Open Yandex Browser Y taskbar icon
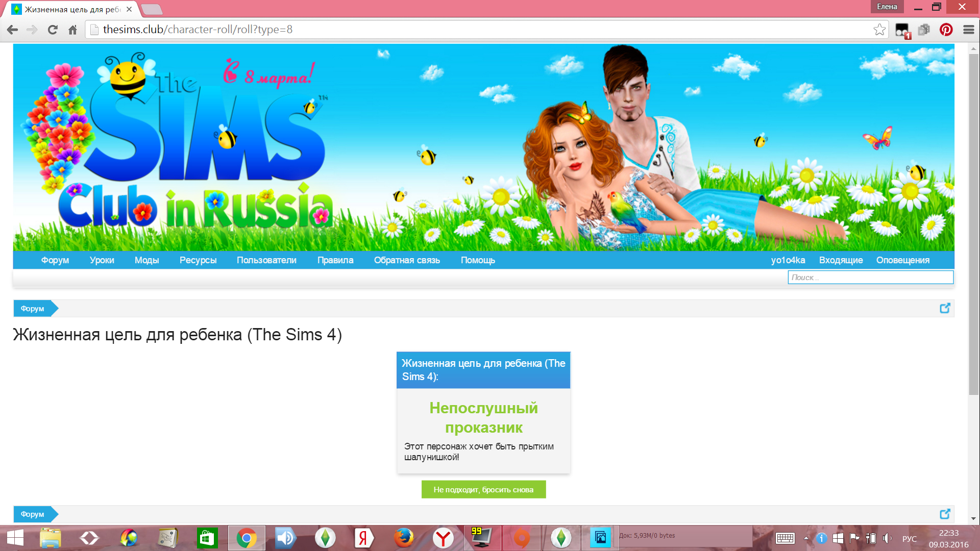Screen dimensions: 980x551 [443, 538]
